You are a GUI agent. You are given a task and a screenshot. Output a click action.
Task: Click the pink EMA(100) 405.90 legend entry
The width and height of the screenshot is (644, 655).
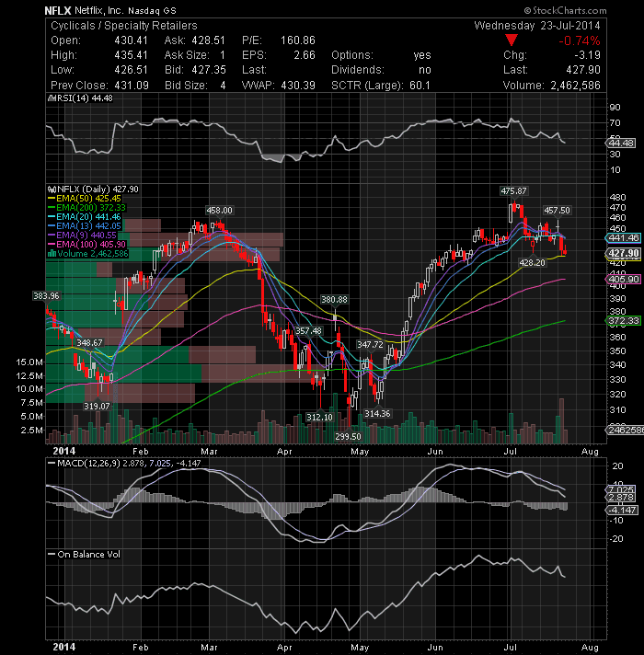pyautogui.click(x=86, y=245)
